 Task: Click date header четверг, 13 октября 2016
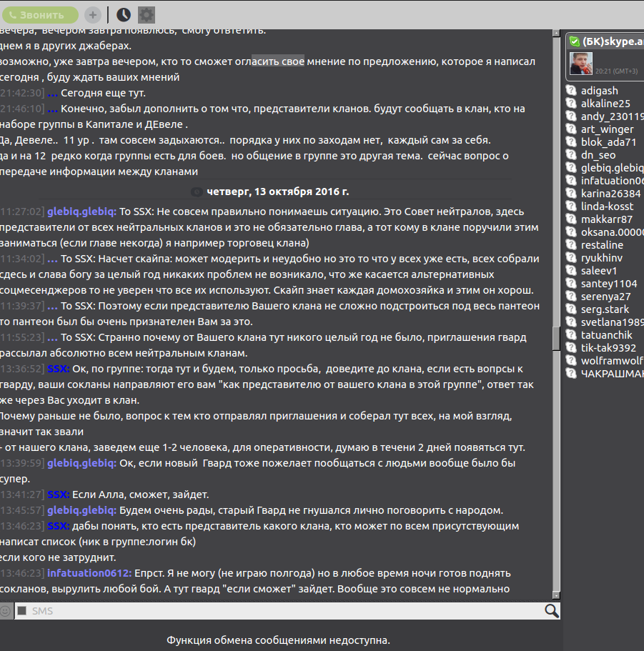[278, 192]
